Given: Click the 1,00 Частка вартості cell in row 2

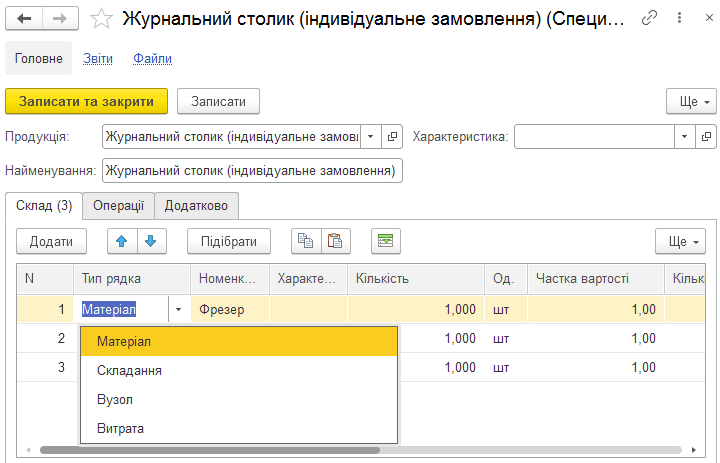Looking at the screenshot, I should 596,339.
